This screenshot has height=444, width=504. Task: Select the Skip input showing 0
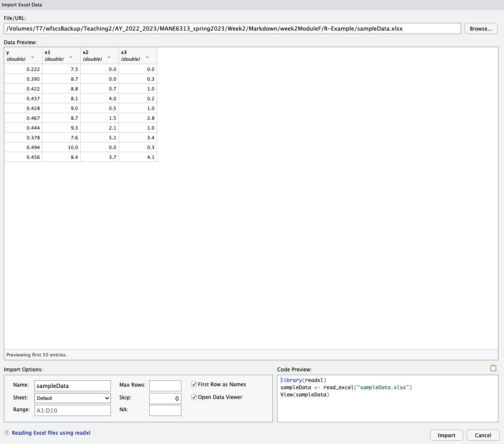(165, 398)
